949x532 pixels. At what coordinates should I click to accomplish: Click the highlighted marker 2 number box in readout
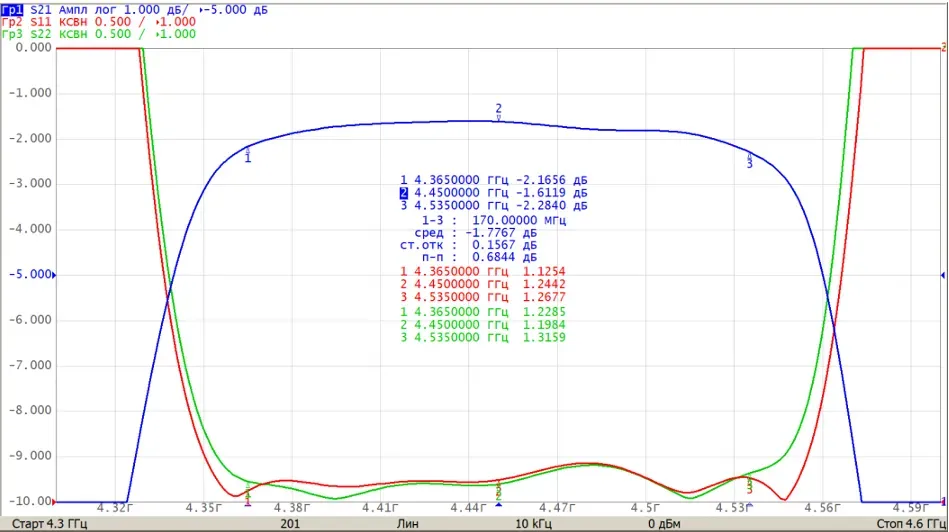pos(404,193)
